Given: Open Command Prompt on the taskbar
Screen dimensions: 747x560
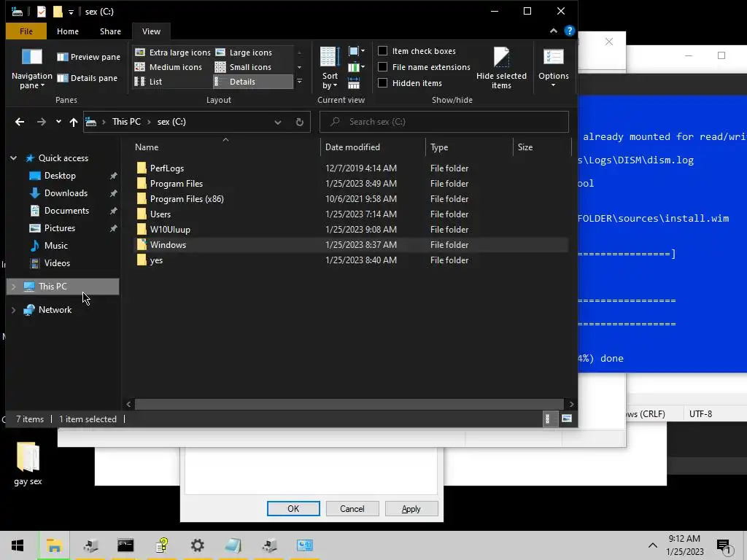Looking at the screenshot, I should click(x=125, y=545).
